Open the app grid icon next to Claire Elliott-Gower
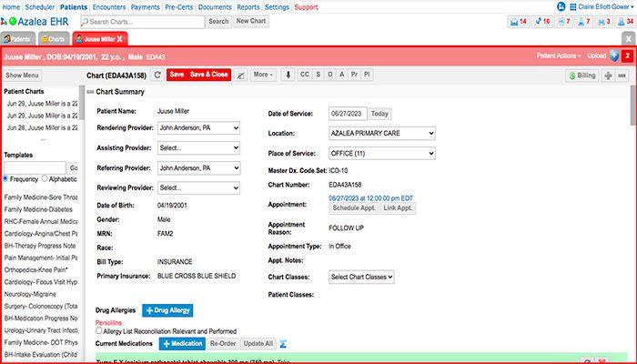The width and height of the screenshot is (637, 364). point(572,7)
